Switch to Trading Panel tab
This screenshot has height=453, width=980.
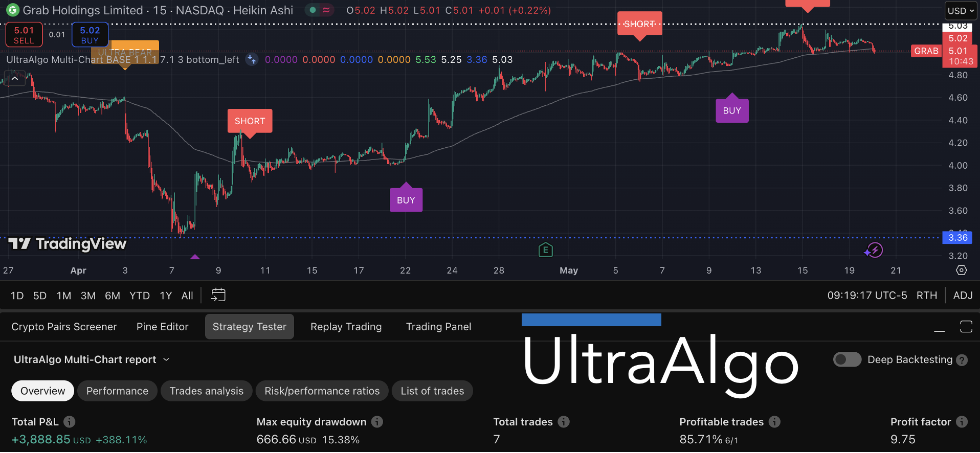click(438, 327)
